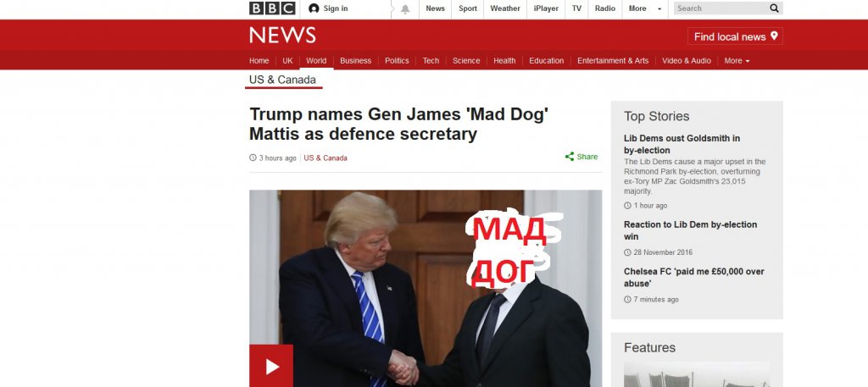Go to Entertainment & Arts section
Screen dimensions: 868x387
click(x=613, y=61)
